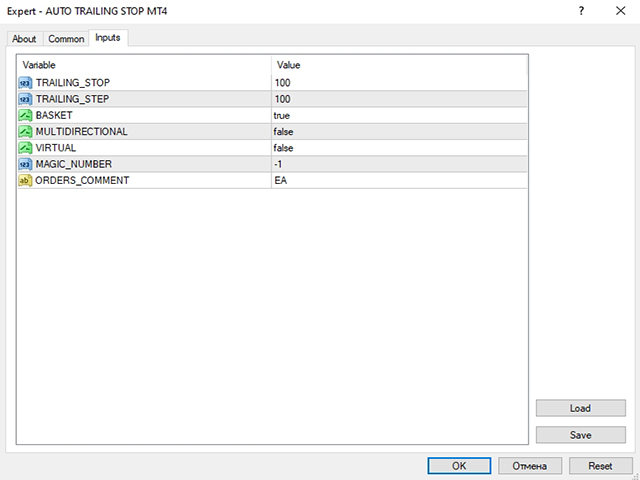Select the TRAILING_STOP variable name
This screenshot has width=640, height=480.
(x=73, y=83)
